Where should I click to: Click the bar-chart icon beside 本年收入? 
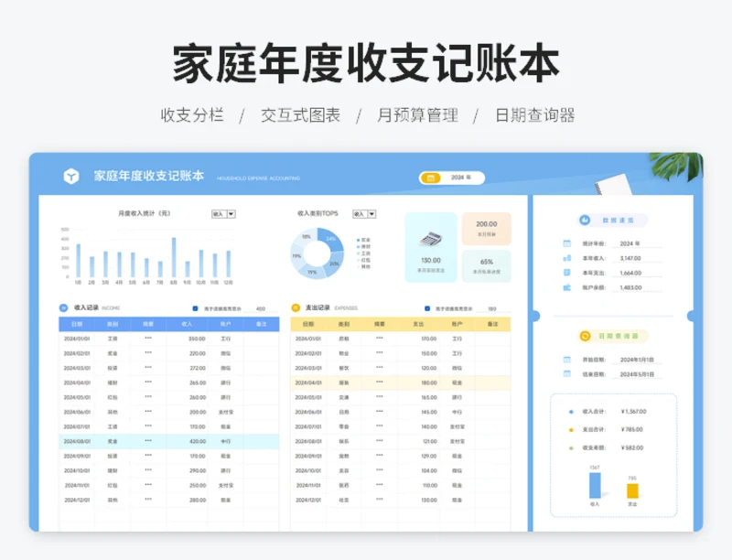[566, 258]
